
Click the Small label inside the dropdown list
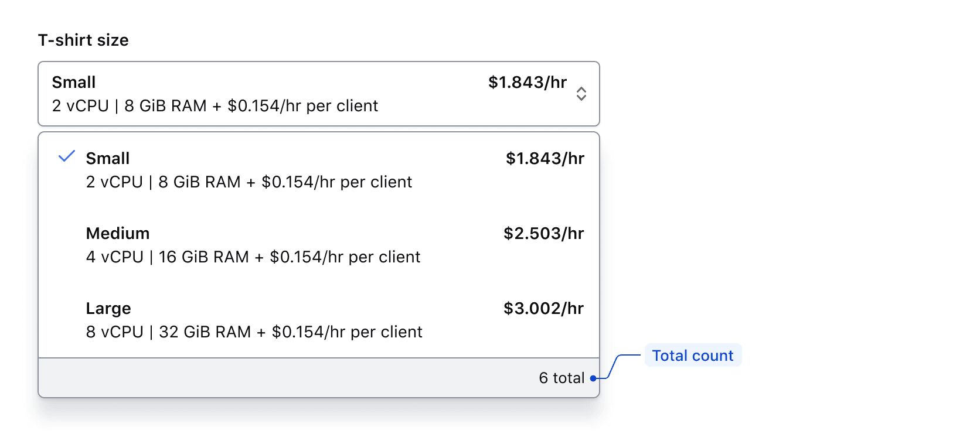108,158
